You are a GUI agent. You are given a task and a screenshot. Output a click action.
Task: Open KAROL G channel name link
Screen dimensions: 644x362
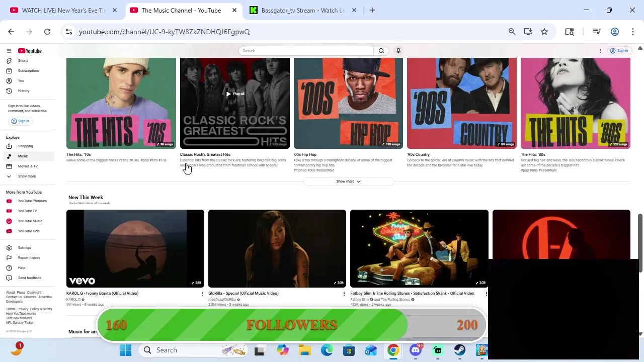click(73, 300)
